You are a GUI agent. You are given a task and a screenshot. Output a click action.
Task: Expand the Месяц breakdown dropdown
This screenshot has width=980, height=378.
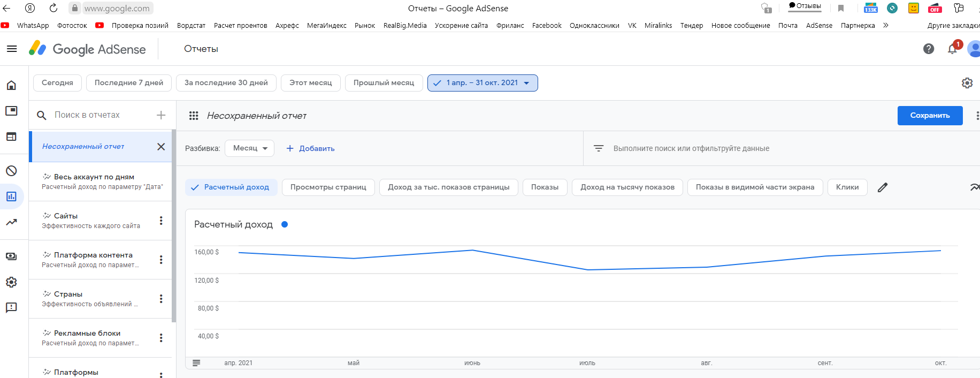(249, 148)
